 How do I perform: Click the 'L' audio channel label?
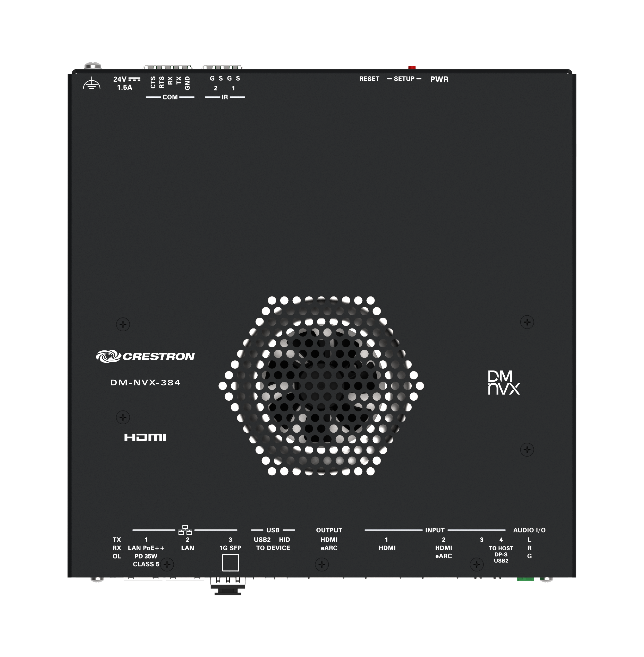pos(529,540)
